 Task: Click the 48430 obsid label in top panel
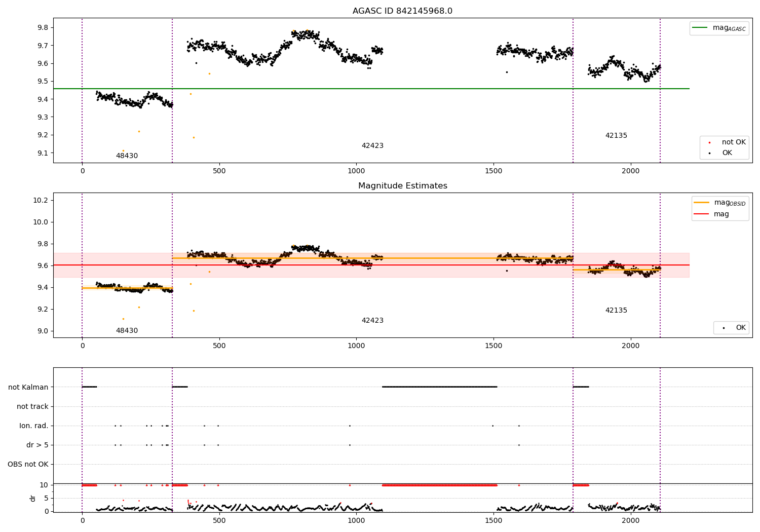pos(127,156)
